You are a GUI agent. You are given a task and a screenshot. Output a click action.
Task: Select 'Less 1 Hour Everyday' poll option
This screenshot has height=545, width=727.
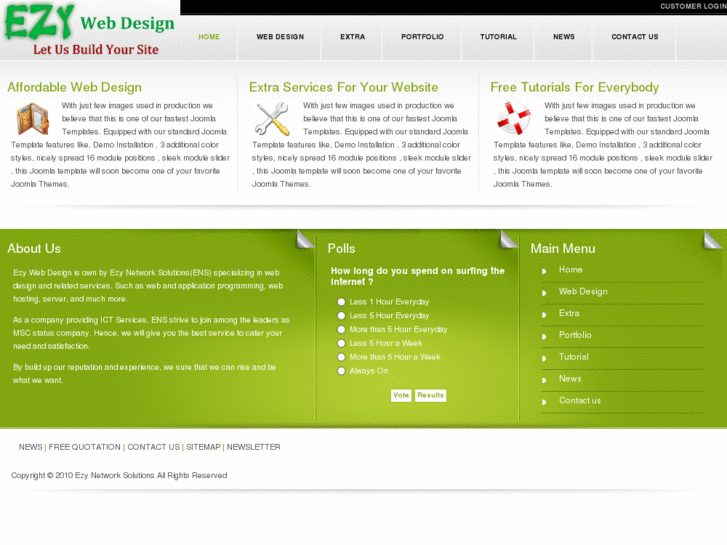tap(341, 302)
